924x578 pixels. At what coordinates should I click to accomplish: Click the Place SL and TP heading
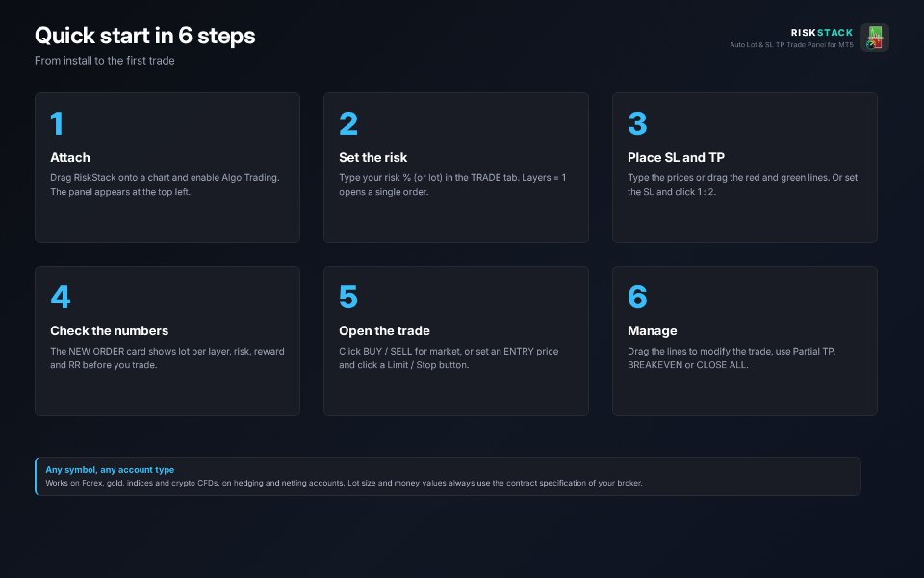[676, 157]
